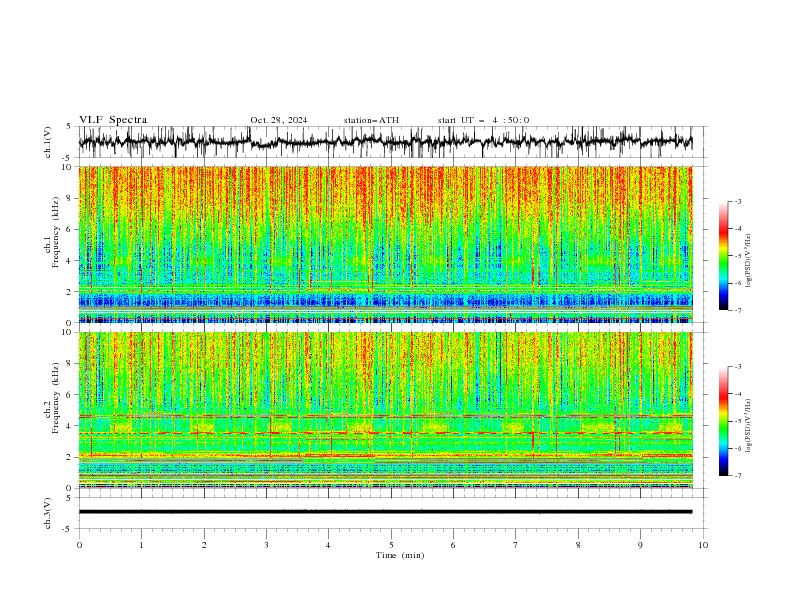Click the ch.1 color bar "-3" tick label
The height and width of the screenshot is (612, 792).
click(x=738, y=201)
